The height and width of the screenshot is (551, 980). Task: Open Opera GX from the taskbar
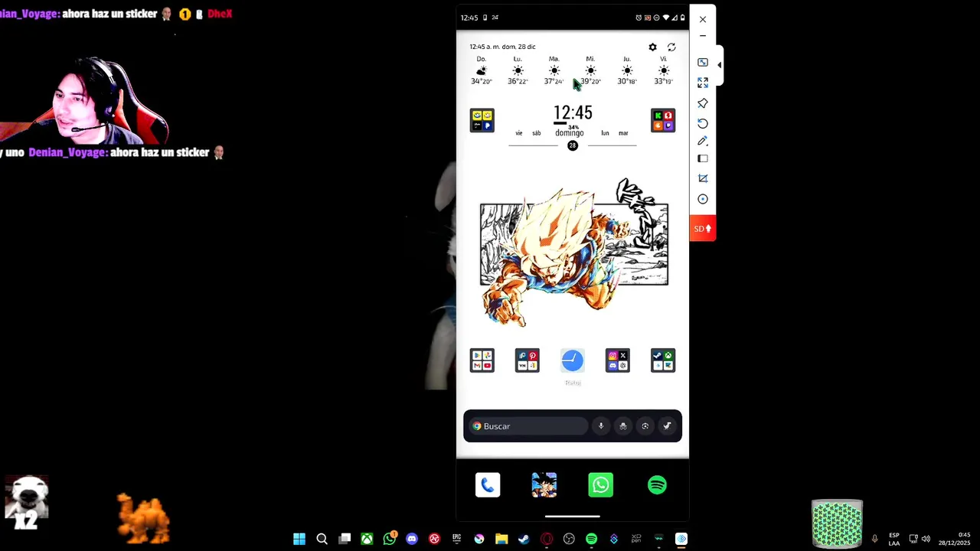[x=547, y=539]
